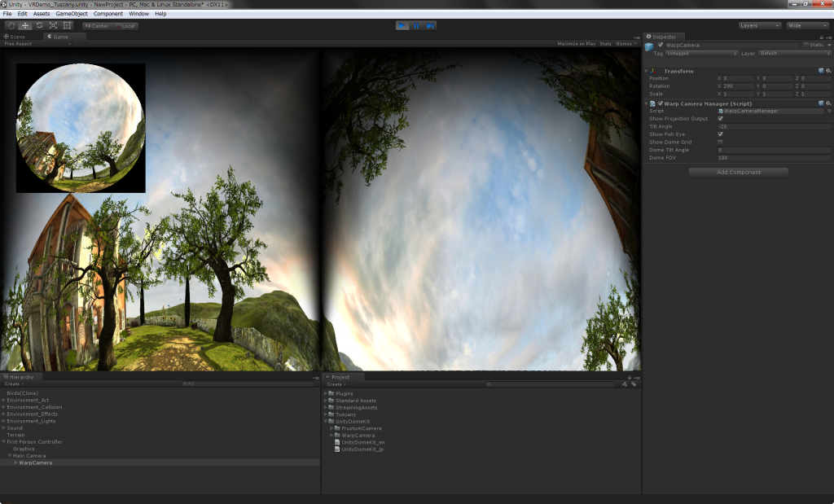Viewport: 834px width, 504px height.
Task: Open the Layers dropdown
Action: point(759,25)
